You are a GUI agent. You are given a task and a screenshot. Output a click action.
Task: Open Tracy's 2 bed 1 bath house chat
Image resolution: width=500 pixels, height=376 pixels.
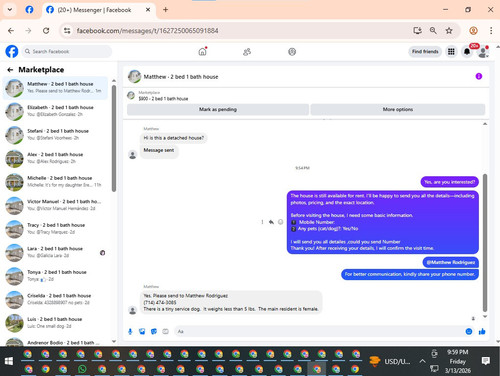(x=55, y=229)
